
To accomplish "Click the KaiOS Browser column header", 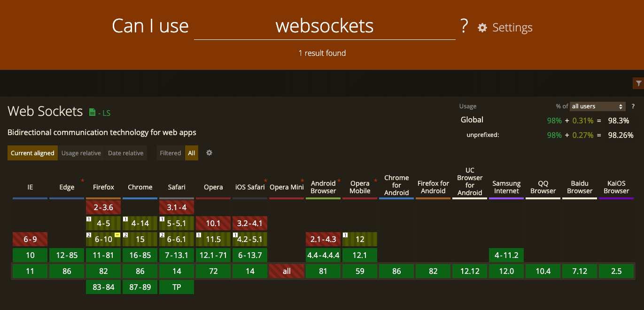I will (616, 187).
